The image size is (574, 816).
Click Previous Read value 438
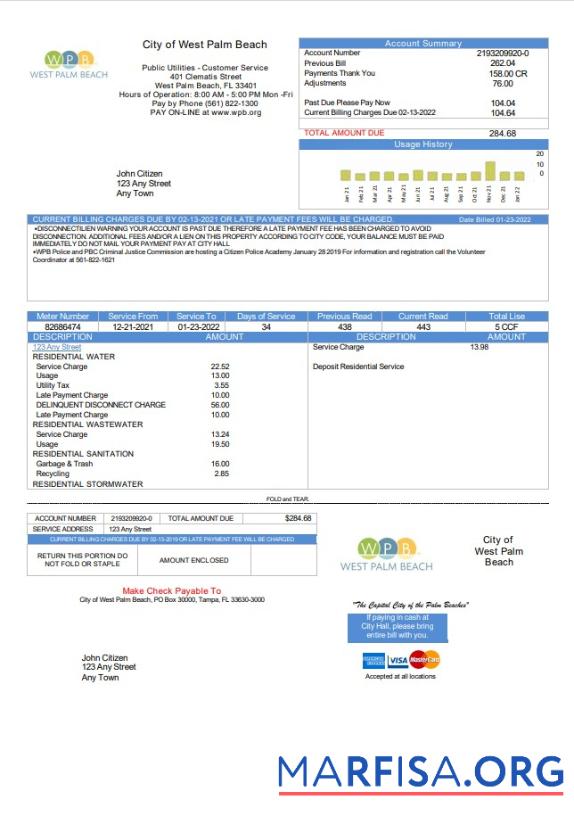345,327
